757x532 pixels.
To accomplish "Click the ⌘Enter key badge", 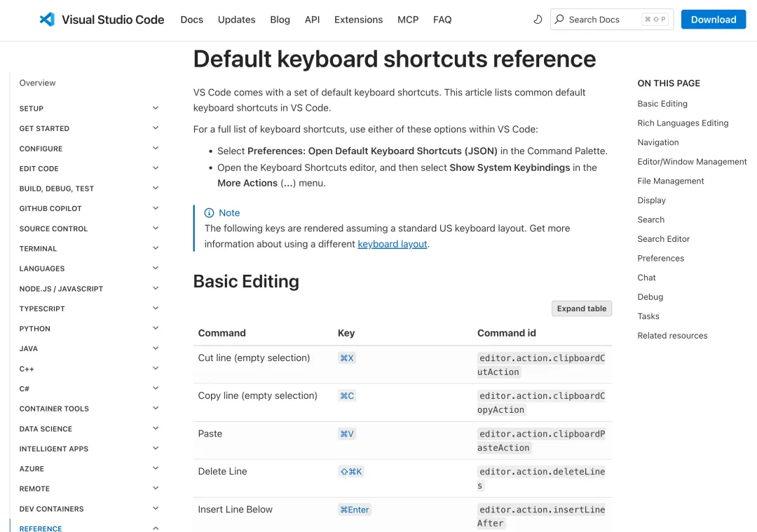I will pos(355,510).
